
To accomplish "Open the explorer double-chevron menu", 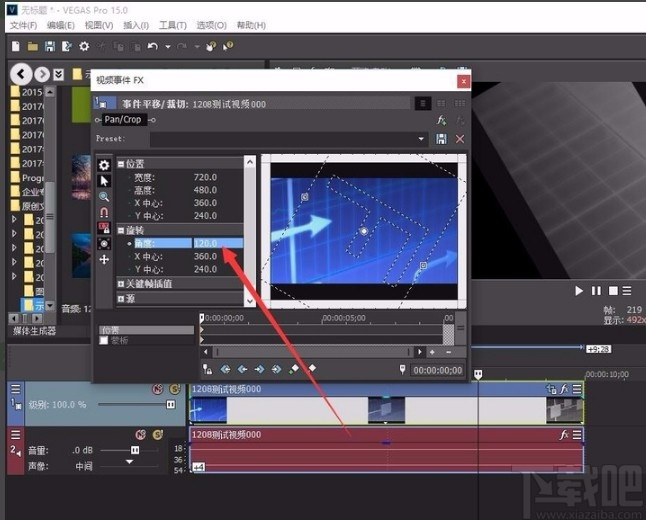I will click(59, 75).
